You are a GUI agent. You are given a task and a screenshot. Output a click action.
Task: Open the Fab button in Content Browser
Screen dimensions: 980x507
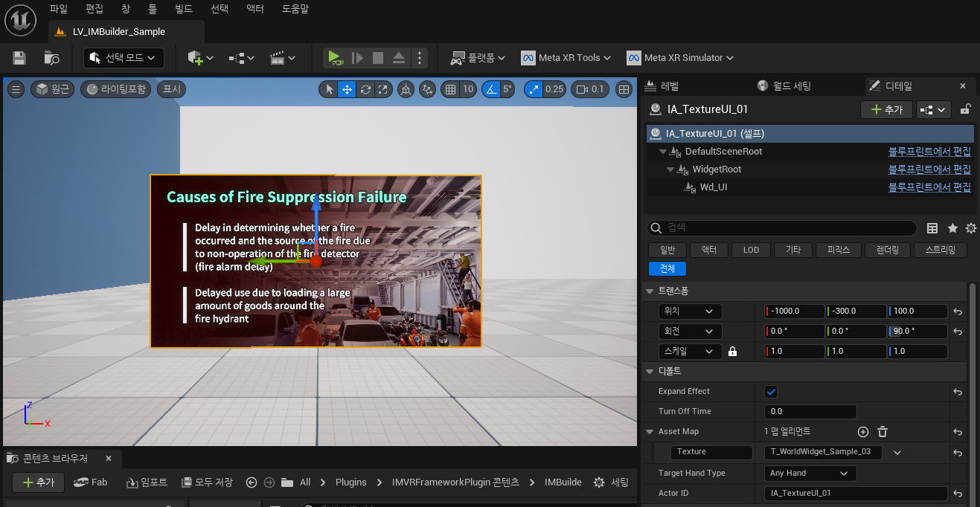(x=91, y=482)
